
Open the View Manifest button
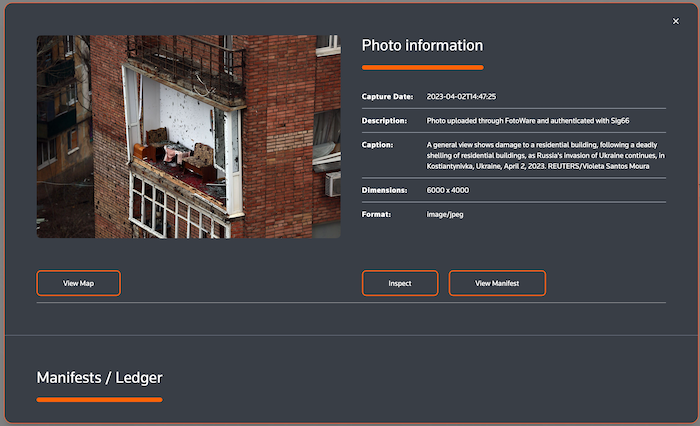[x=497, y=283]
